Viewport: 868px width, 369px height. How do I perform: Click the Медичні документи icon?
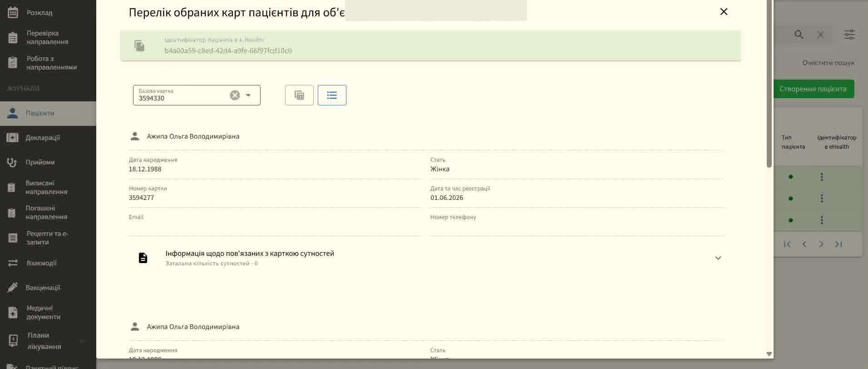point(13,313)
